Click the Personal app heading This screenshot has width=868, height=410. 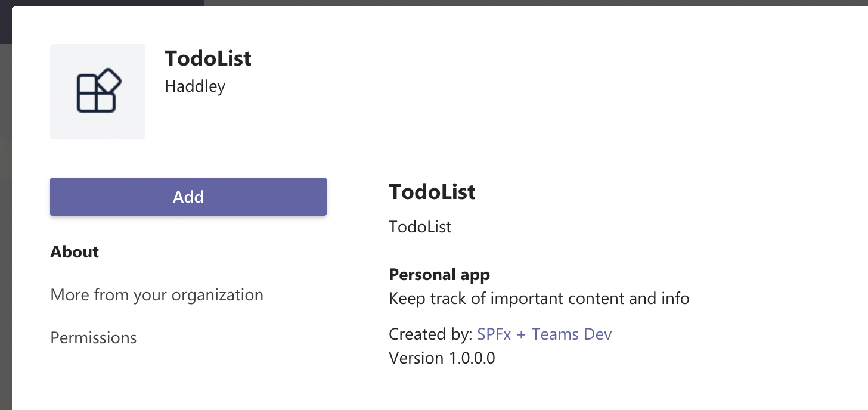pos(439,275)
